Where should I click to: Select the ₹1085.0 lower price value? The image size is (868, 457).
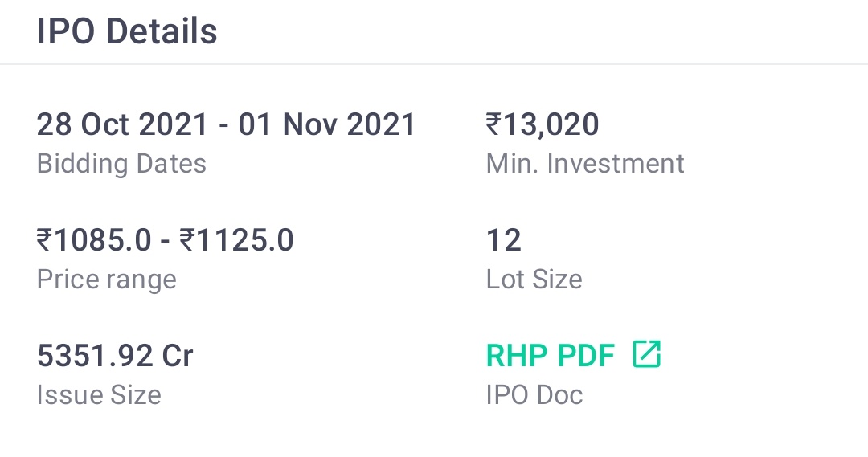[93, 240]
